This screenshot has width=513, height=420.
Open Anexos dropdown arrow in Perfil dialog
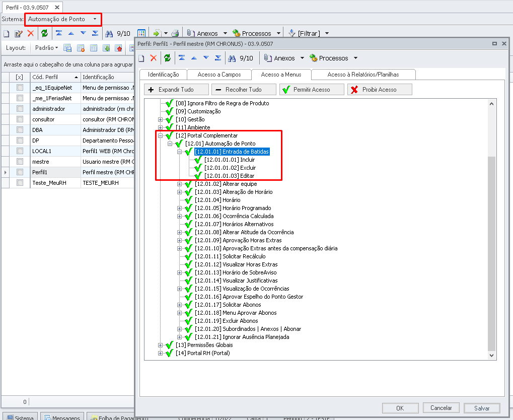pos(302,58)
